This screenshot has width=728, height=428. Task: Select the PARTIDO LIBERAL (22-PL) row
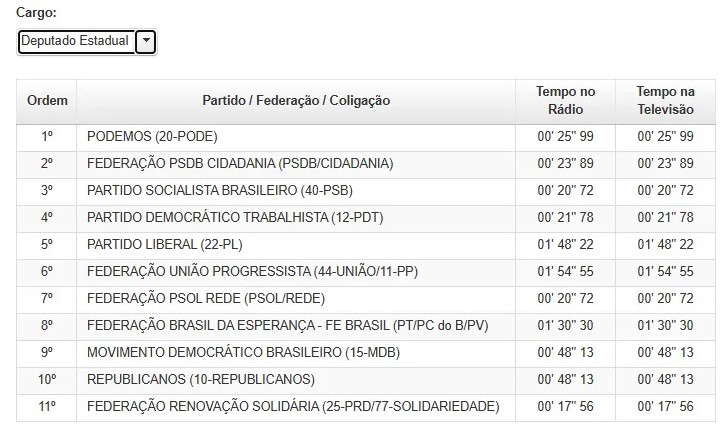tap(366, 245)
